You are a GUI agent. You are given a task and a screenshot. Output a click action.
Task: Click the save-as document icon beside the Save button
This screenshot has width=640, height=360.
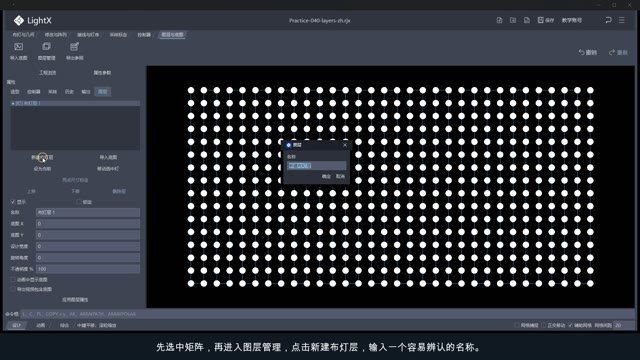(527, 20)
